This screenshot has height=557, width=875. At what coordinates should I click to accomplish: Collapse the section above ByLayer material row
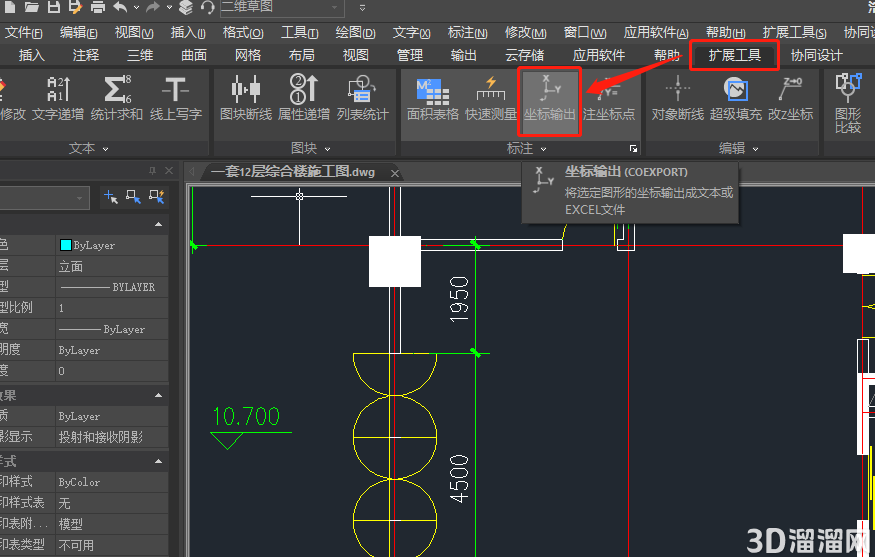[158, 395]
